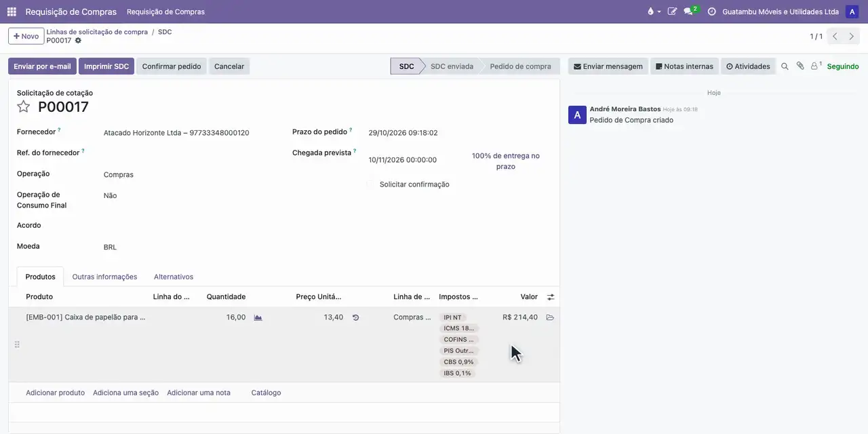Open company switcher Guatambu Móveis e Utilidades Ltda
The image size is (868, 434).
click(x=781, y=12)
